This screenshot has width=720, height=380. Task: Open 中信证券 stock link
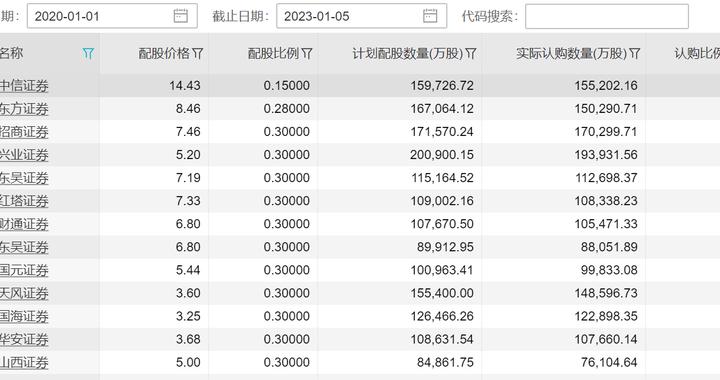click(x=24, y=86)
